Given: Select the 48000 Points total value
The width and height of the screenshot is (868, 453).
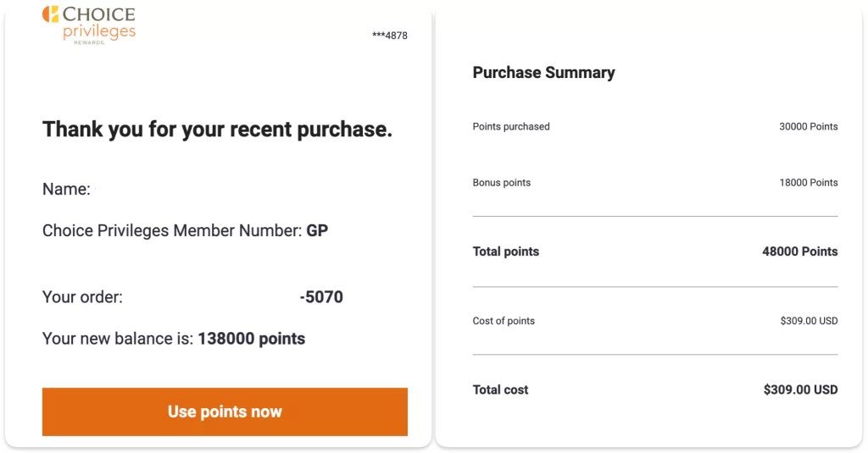Looking at the screenshot, I should [800, 251].
